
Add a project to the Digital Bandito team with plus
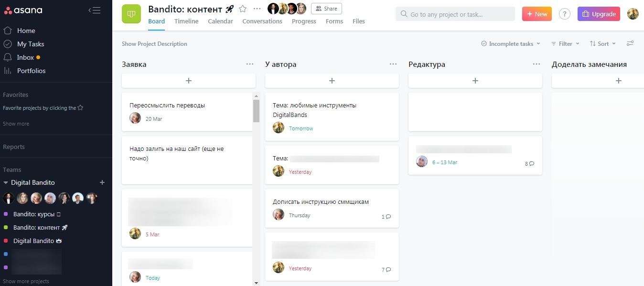pyautogui.click(x=102, y=182)
